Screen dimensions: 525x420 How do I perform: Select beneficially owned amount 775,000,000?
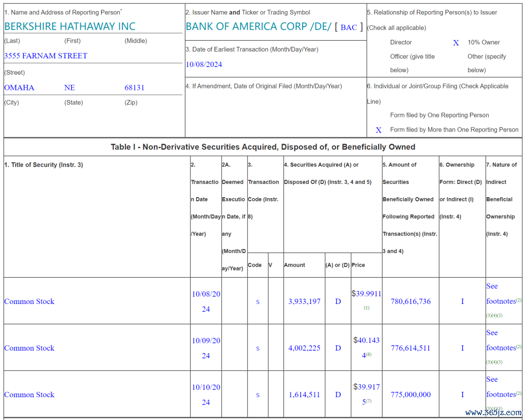[410, 395]
